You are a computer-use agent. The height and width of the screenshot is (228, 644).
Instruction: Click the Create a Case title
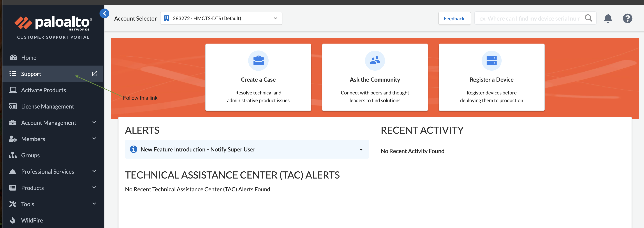tap(258, 80)
